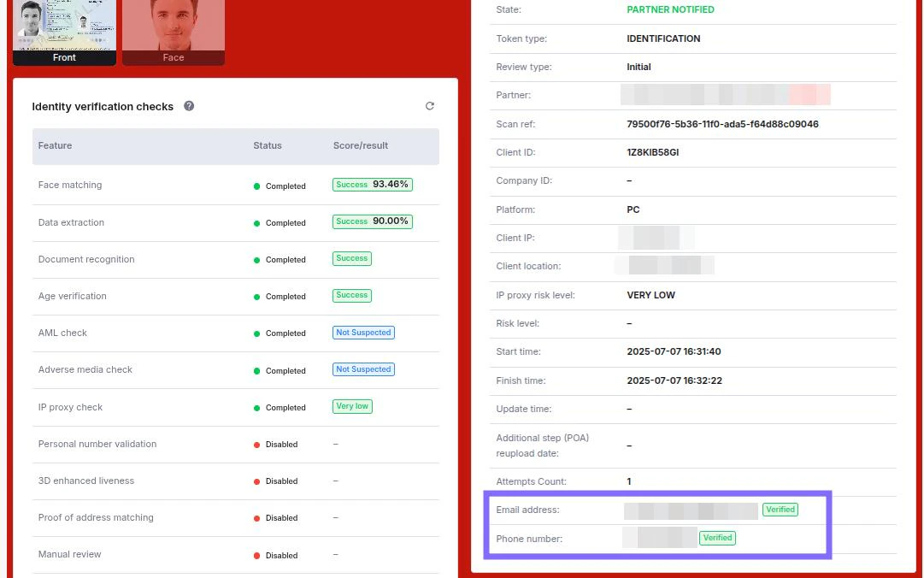
Task: Select the IP proxy check Very low badge
Action: 352,406
